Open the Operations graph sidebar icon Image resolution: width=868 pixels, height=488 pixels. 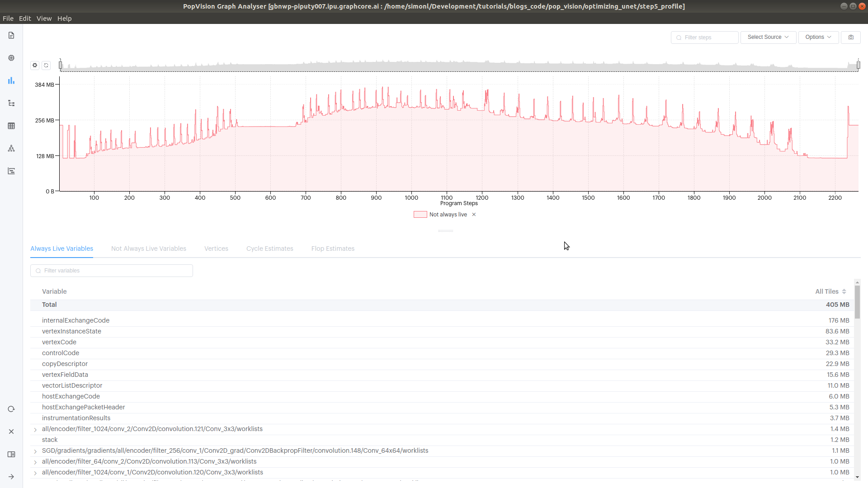11,148
